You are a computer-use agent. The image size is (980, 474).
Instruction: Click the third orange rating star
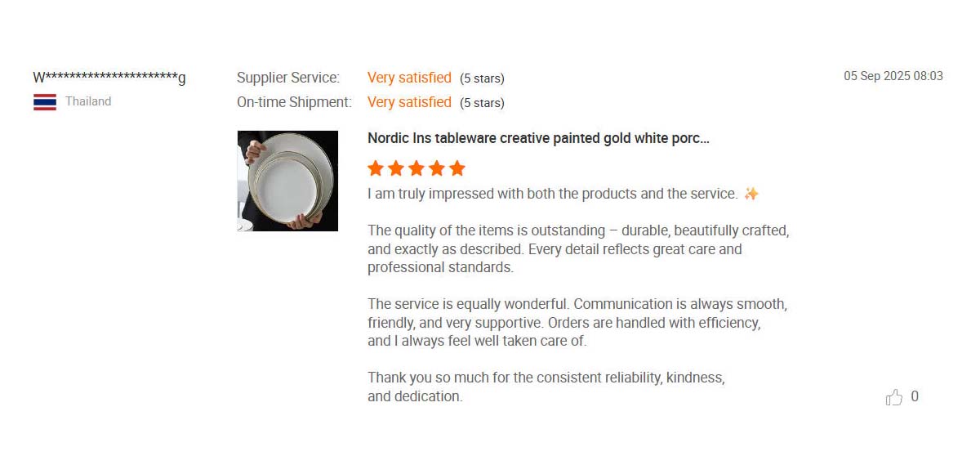pos(416,168)
